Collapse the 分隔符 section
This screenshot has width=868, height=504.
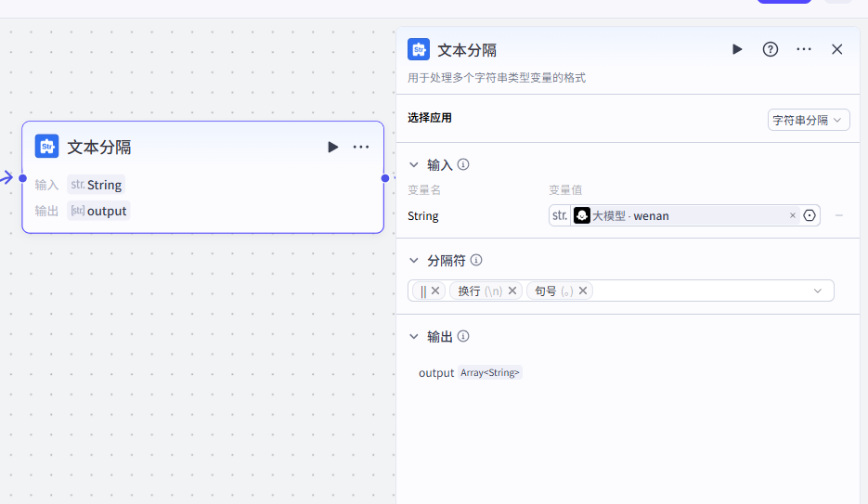414,261
